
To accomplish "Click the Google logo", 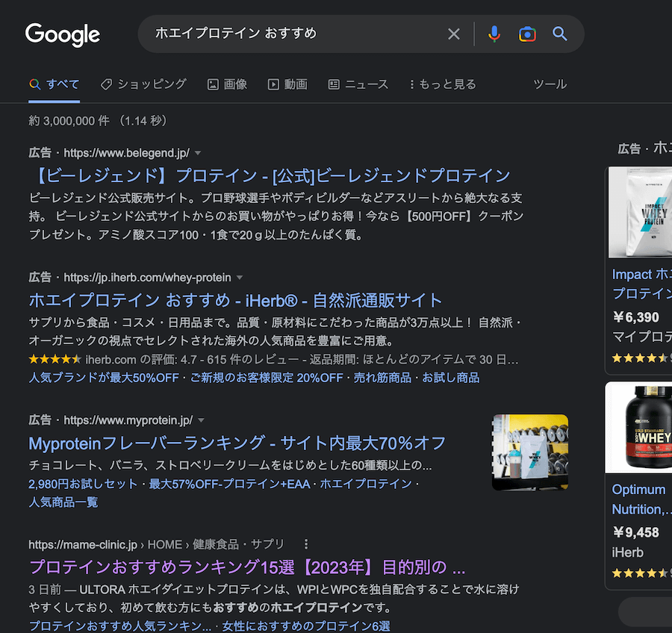I will [63, 34].
